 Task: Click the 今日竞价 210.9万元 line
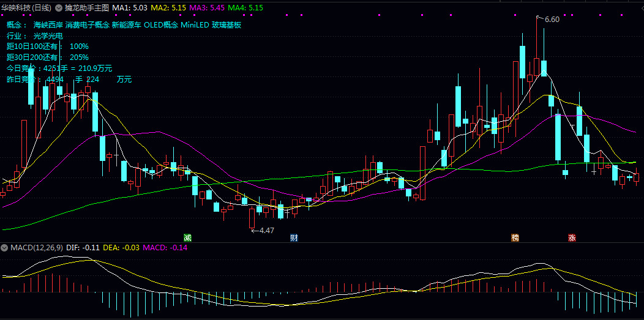[59, 68]
